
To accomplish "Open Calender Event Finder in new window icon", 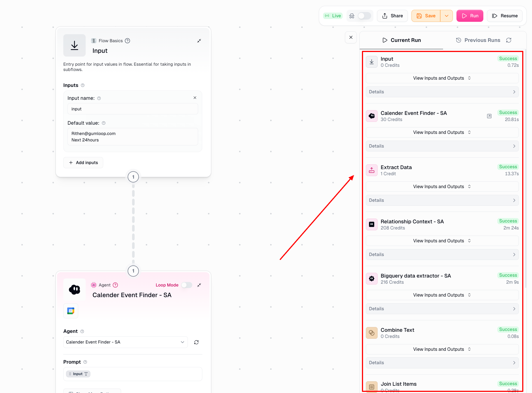I will point(489,116).
